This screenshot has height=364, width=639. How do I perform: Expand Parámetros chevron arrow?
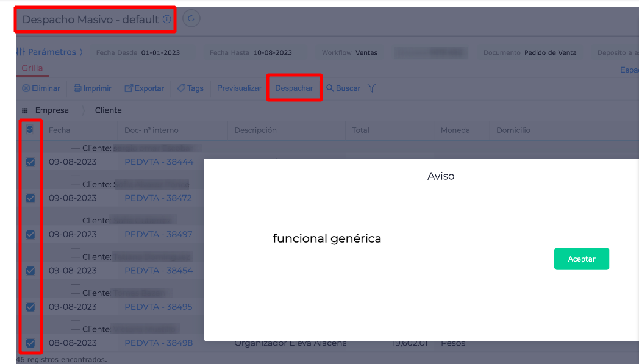[81, 52]
